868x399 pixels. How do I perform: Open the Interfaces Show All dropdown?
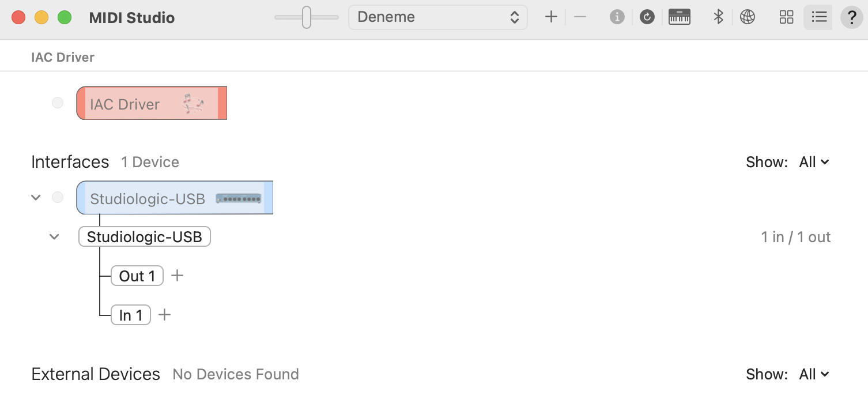[814, 162]
